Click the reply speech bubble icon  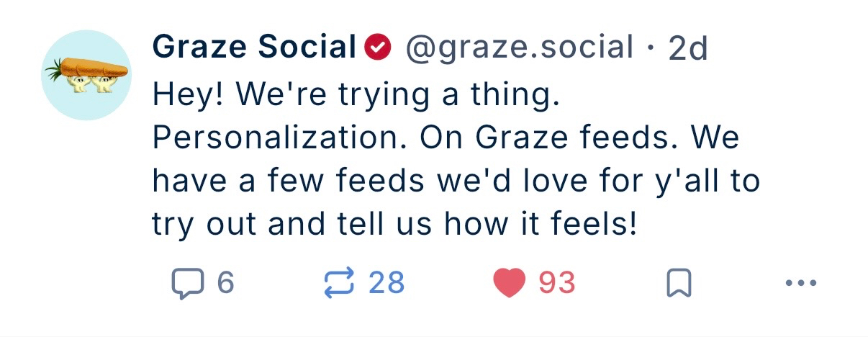pyautogui.click(x=188, y=284)
